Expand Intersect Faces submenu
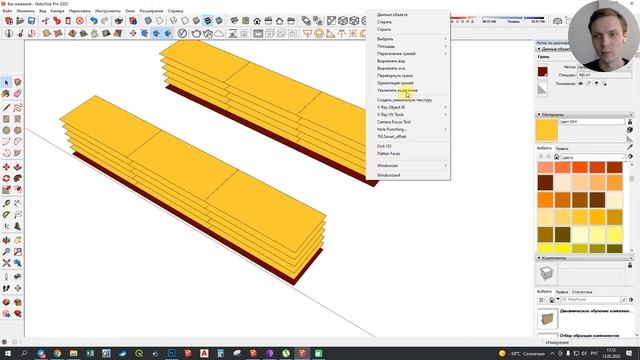 (408, 53)
